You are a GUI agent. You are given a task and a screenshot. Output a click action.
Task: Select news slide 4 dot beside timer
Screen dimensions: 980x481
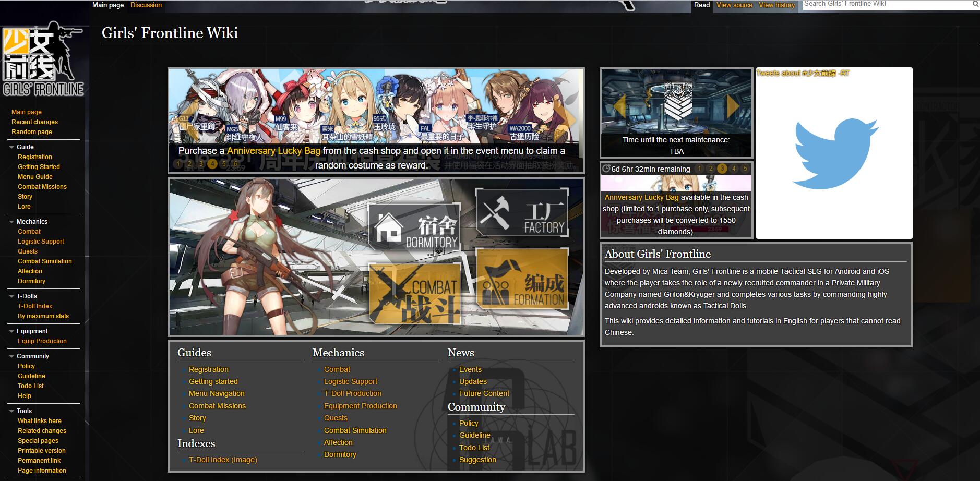(734, 169)
